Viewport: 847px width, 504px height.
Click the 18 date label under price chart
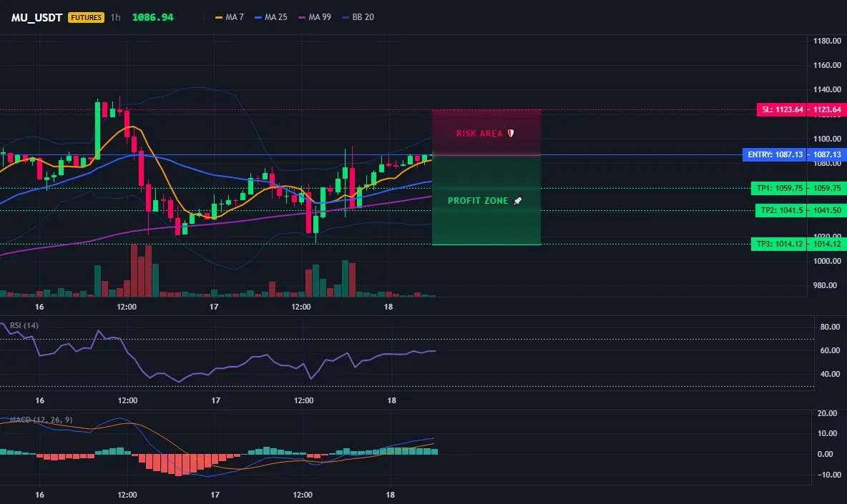coord(388,307)
